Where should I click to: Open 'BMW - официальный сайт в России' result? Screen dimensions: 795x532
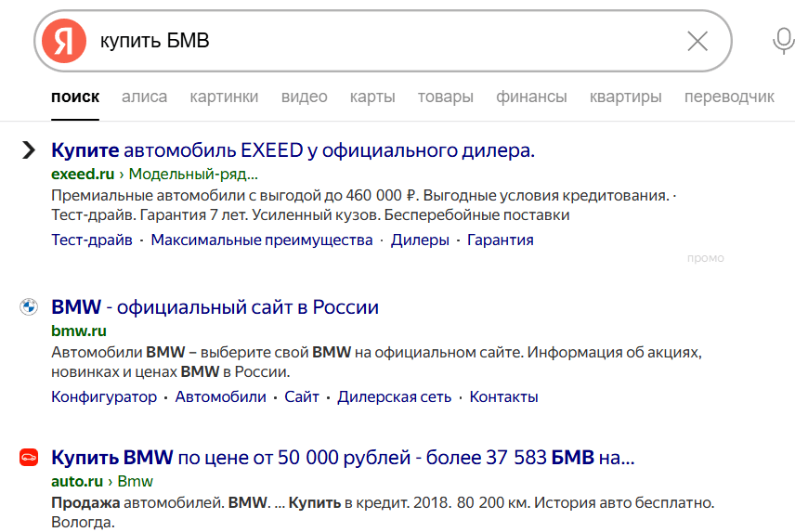click(215, 307)
